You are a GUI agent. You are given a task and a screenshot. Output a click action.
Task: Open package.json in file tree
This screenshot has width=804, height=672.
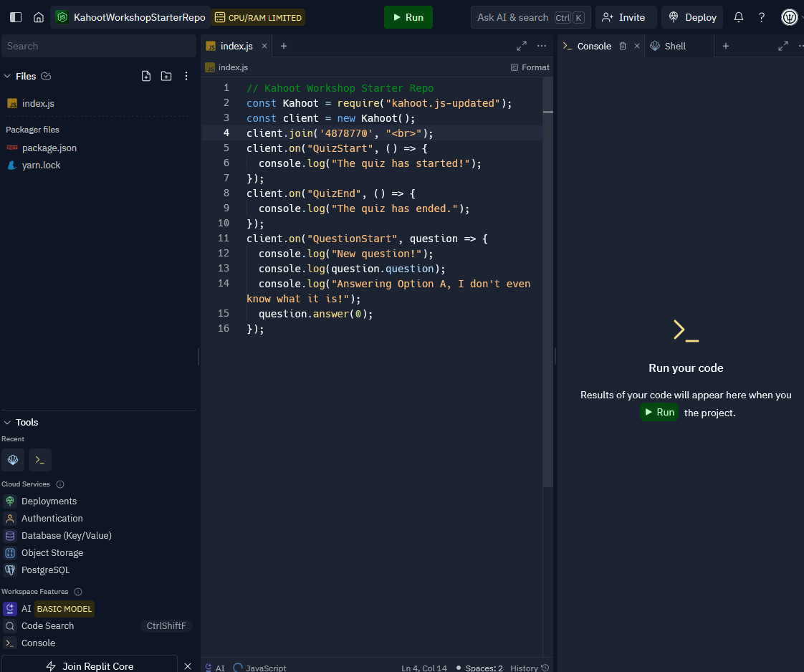click(49, 148)
